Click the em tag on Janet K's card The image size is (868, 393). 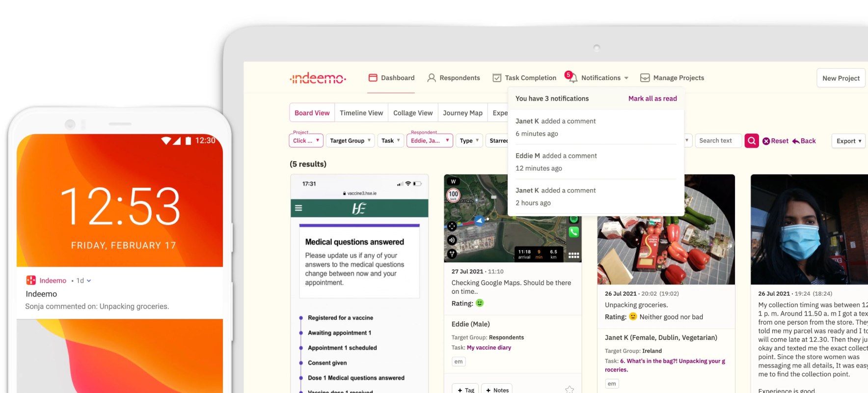612,384
